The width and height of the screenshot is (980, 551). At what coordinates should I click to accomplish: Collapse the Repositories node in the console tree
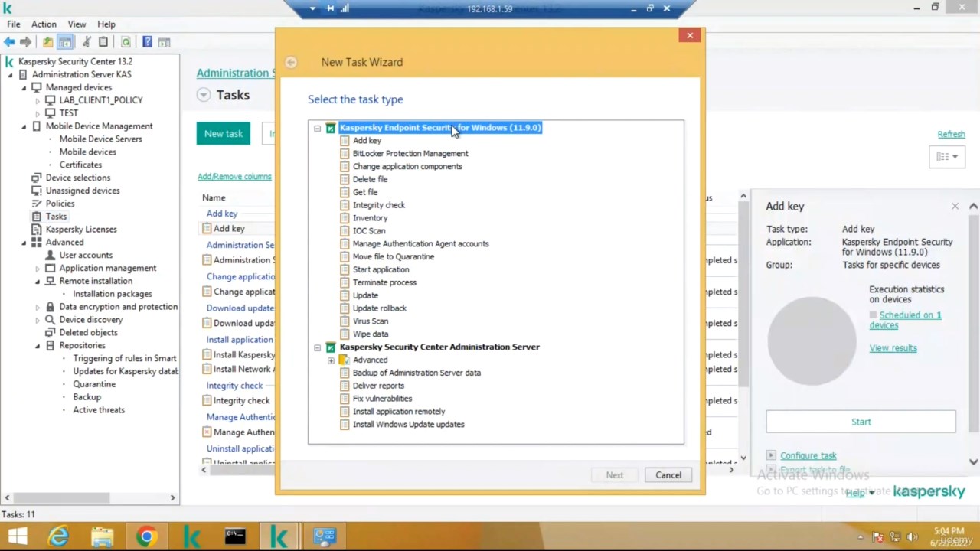[x=38, y=346]
